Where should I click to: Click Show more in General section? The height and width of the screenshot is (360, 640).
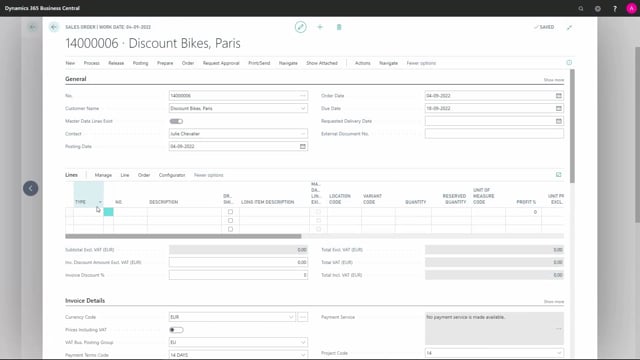[553, 80]
